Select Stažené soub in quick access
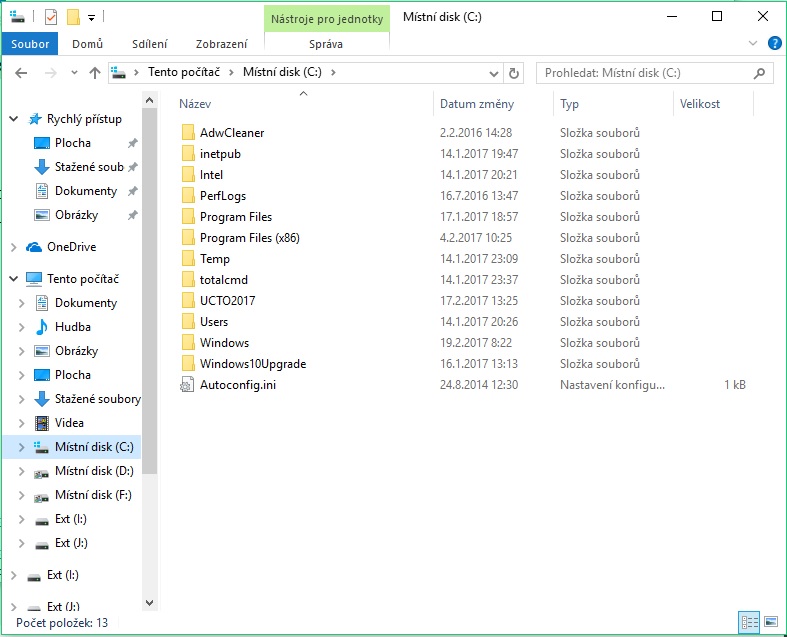Image resolution: width=787 pixels, height=637 pixels. [x=89, y=167]
